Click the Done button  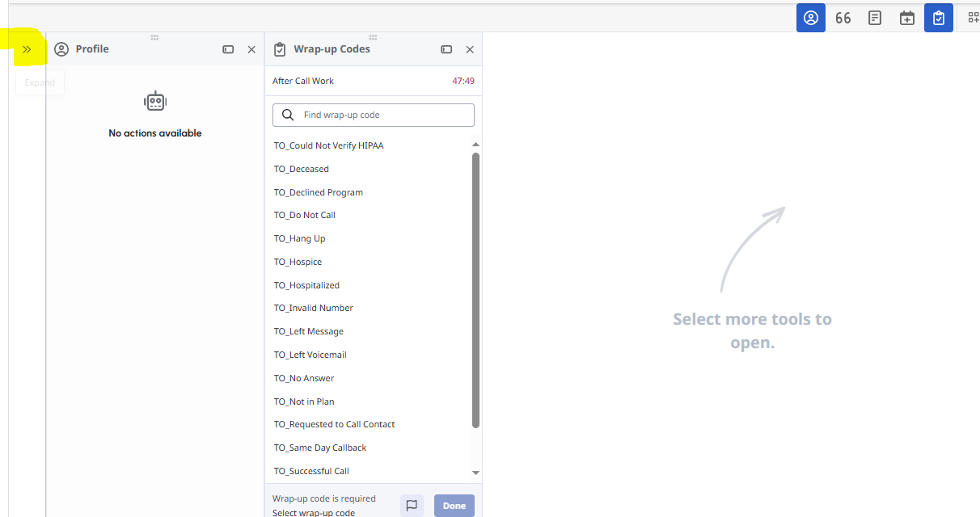pyautogui.click(x=454, y=506)
